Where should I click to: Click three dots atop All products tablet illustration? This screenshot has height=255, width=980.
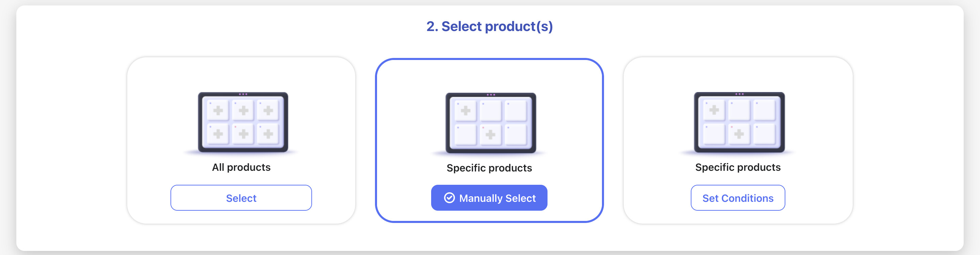tap(243, 94)
